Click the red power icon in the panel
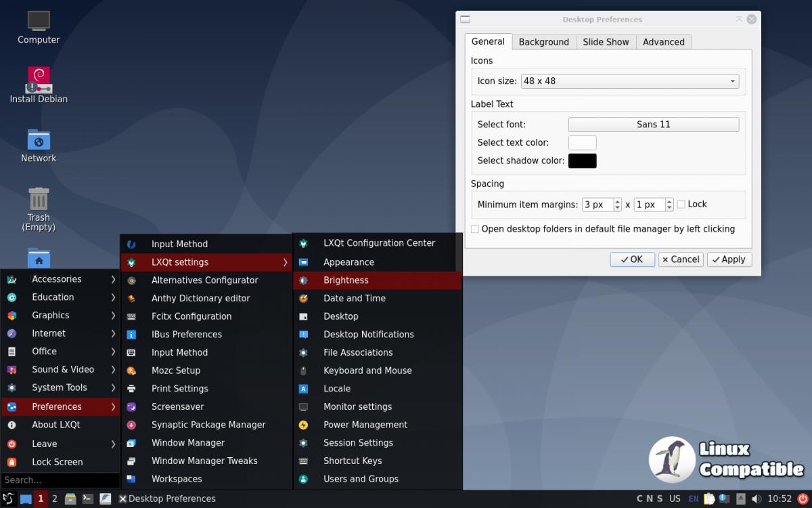Image resolution: width=812 pixels, height=508 pixels. click(803, 499)
